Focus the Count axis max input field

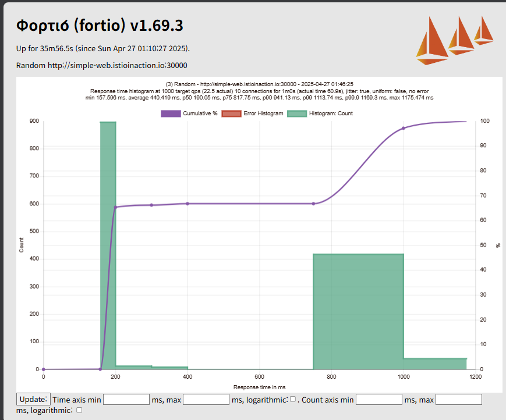(x=459, y=400)
